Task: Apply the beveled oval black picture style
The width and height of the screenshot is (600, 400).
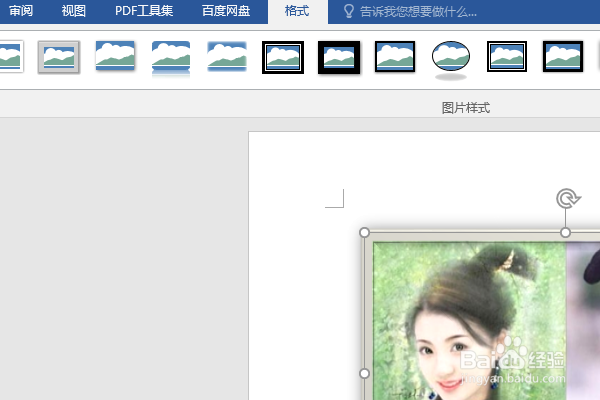Action: [x=451, y=60]
